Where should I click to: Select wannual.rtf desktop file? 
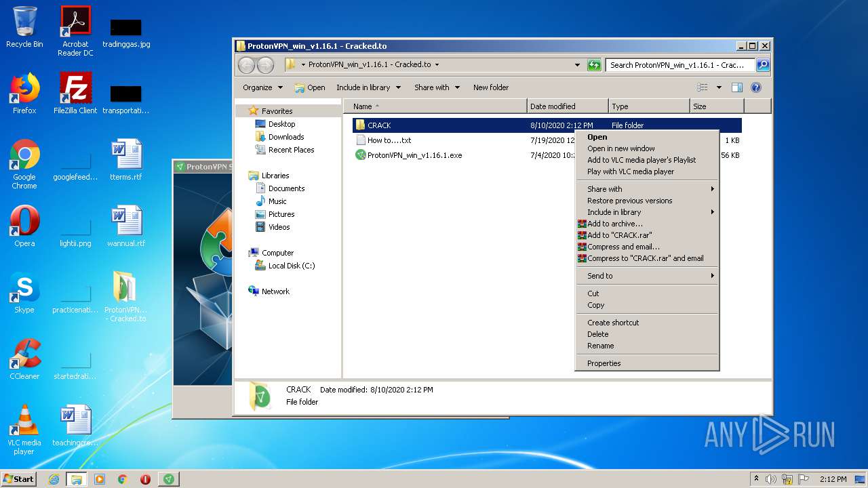(x=126, y=226)
